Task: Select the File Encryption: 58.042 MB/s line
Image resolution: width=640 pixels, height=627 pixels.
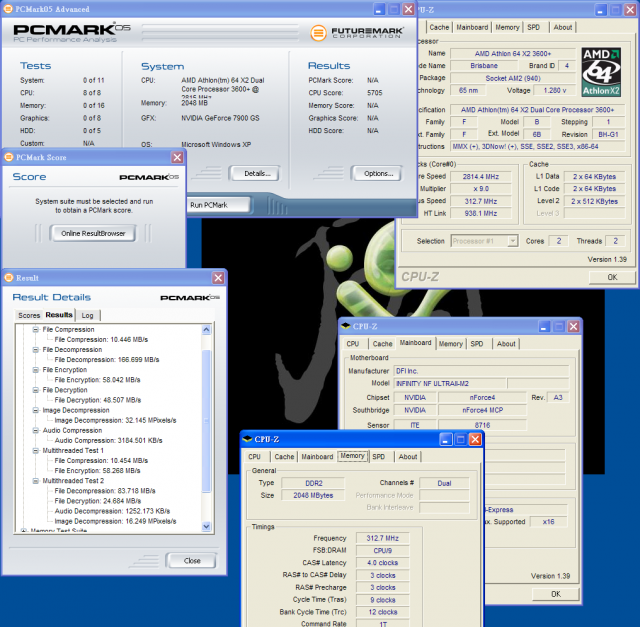Action: [98, 380]
